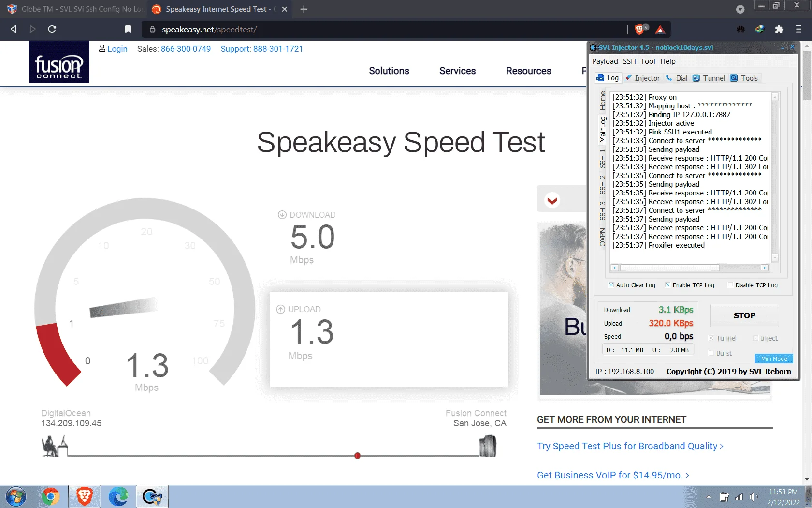Viewport: 812px width, 508px height.
Task: Toggle the Inject checkbox
Action: (755, 338)
